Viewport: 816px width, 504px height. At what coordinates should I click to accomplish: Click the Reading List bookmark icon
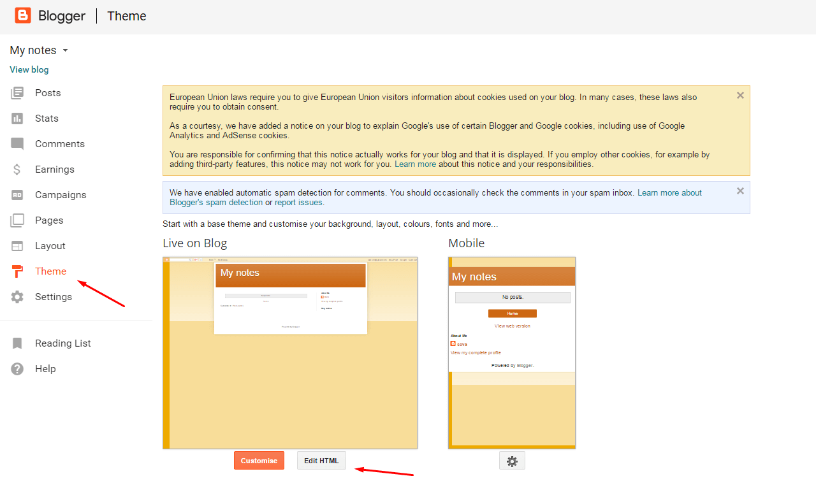click(x=17, y=343)
